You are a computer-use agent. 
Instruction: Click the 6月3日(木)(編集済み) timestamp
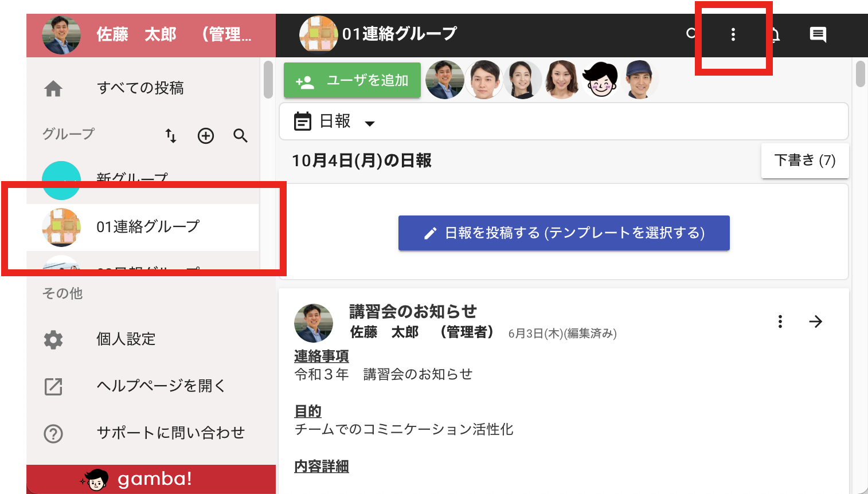tap(562, 334)
